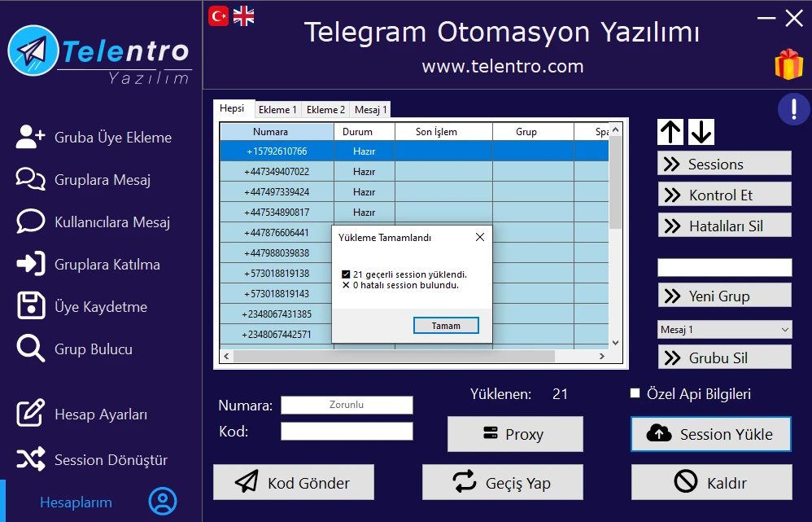
Task: Click the Son İşlem column header
Action: (443, 132)
